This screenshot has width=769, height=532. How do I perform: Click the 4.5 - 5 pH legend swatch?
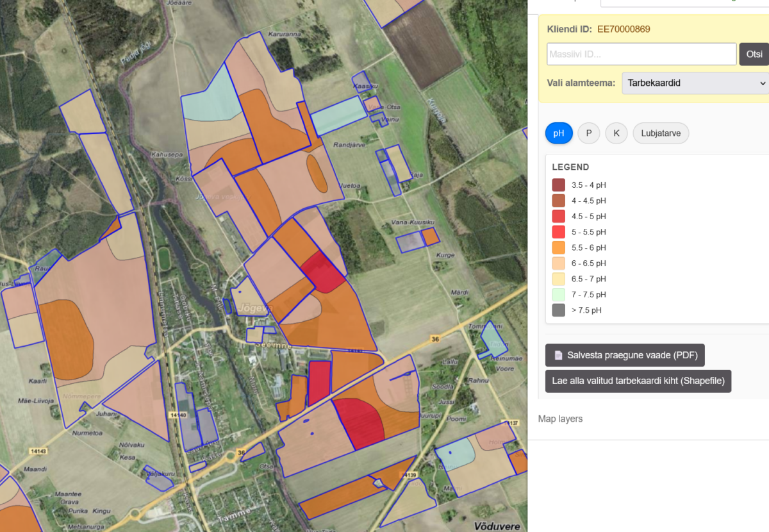coord(559,217)
